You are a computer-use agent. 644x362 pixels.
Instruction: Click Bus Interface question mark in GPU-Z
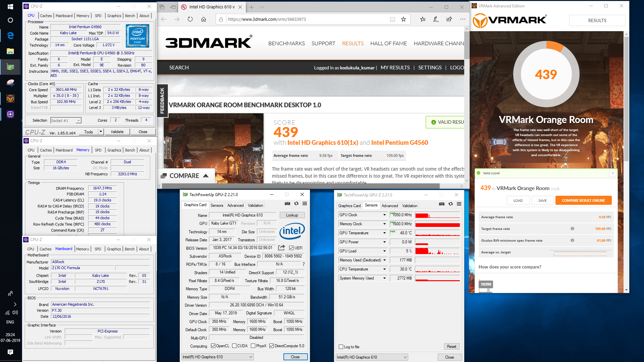304,264
